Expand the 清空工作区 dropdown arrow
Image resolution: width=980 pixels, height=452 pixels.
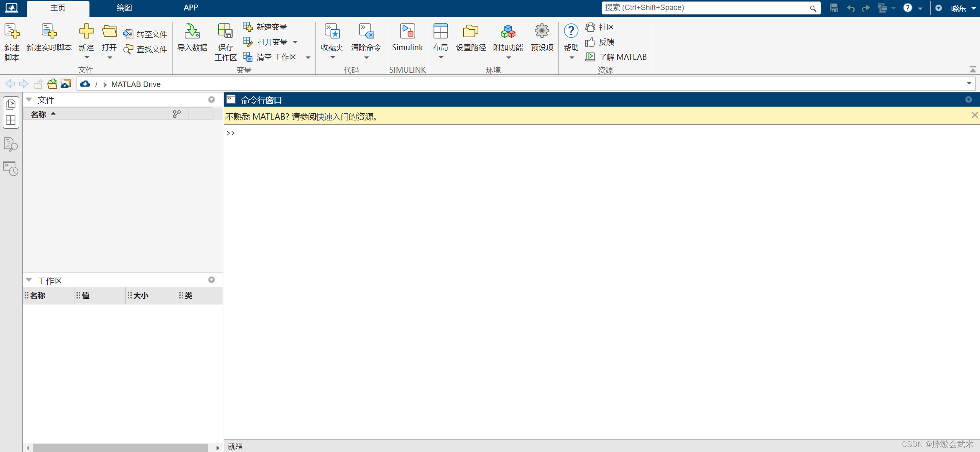click(308, 57)
